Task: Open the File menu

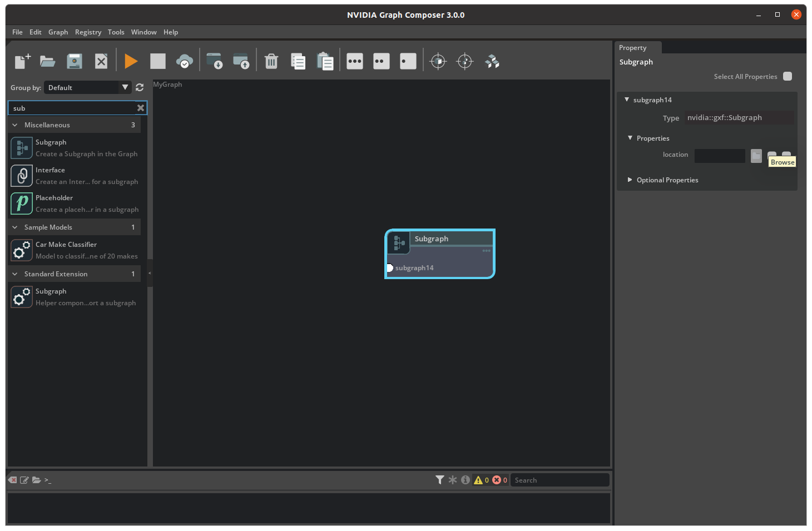Action: (x=18, y=32)
